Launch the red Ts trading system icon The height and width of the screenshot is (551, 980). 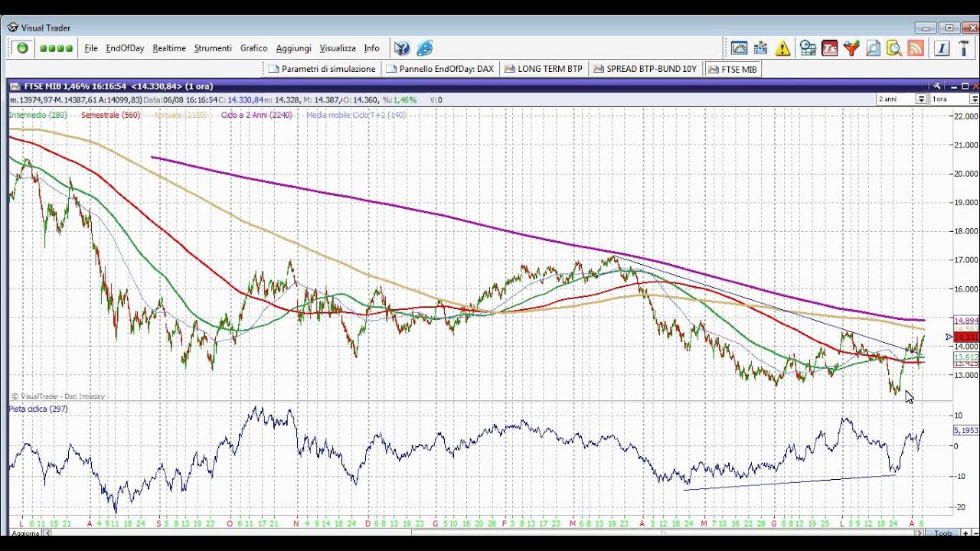tap(829, 48)
